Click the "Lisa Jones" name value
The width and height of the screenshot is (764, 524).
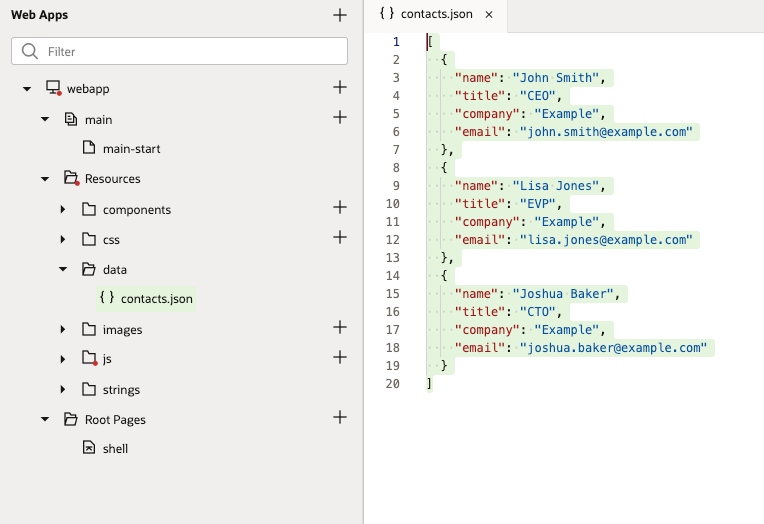(555, 186)
